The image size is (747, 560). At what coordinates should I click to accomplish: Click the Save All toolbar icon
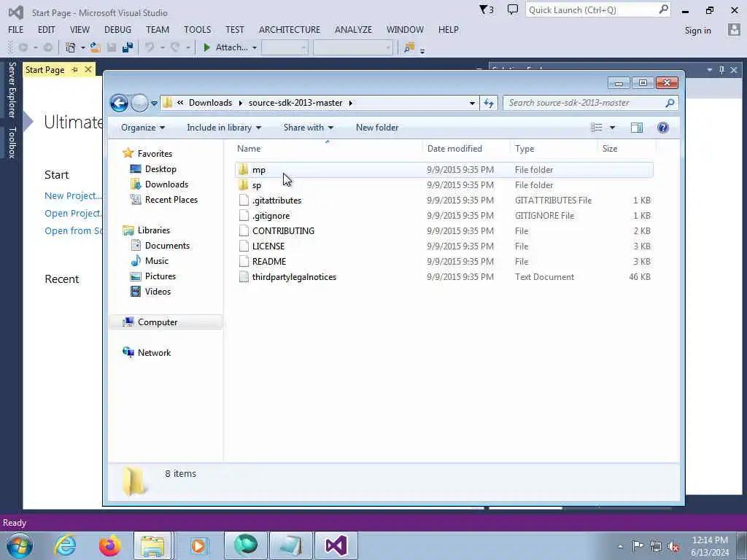tap(128, 47)
